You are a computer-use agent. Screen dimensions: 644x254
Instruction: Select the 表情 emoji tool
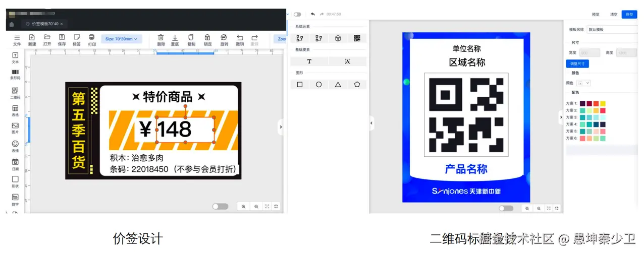(15, 147)
